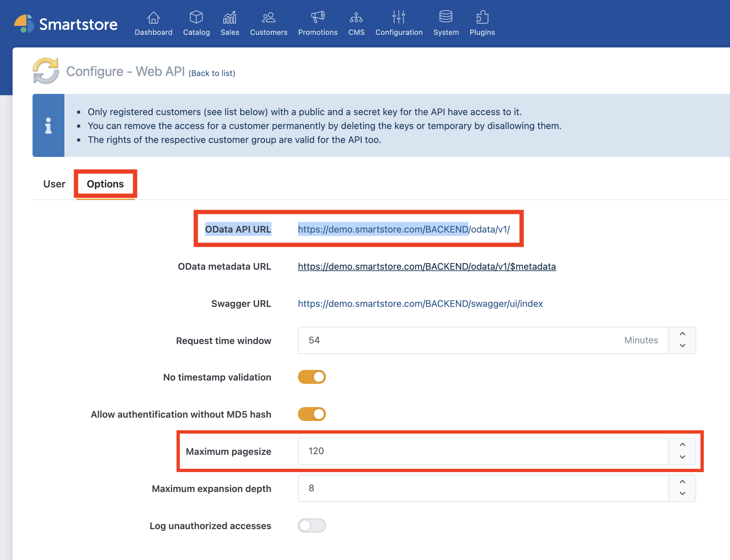Click the Promotions menu label
Image resolution: width=730 pixels, height=560 pixels.
coord(318,32)
